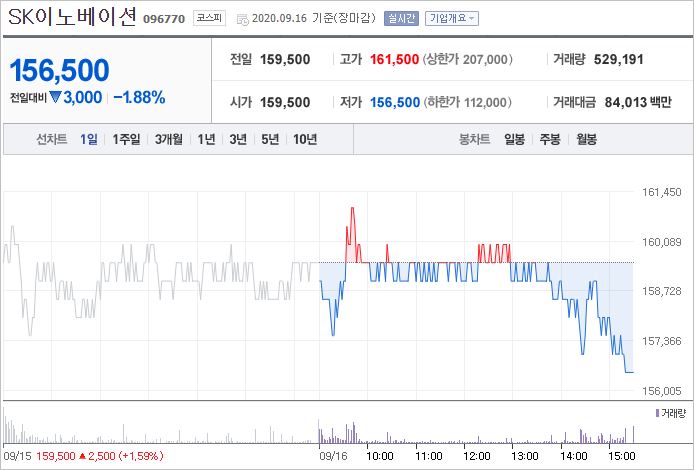Click the 선차트 label
The height and width of the screenshot is (470, 694).
51,139
